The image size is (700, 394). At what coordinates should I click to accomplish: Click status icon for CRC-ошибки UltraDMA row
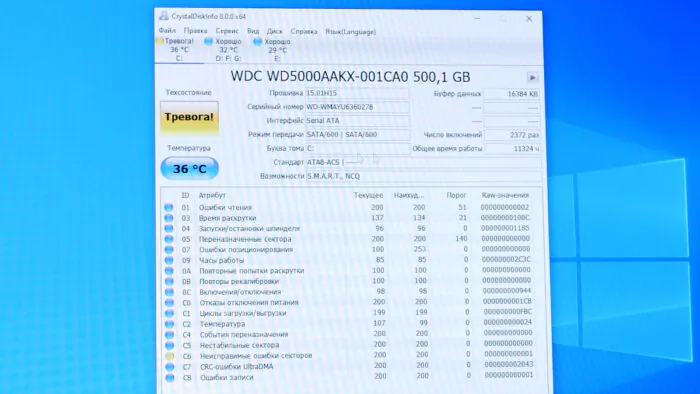tap(170, 367)
